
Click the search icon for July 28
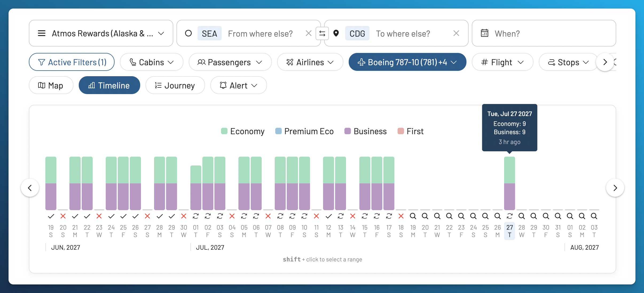pyautogui.click(x=522, y=216)
